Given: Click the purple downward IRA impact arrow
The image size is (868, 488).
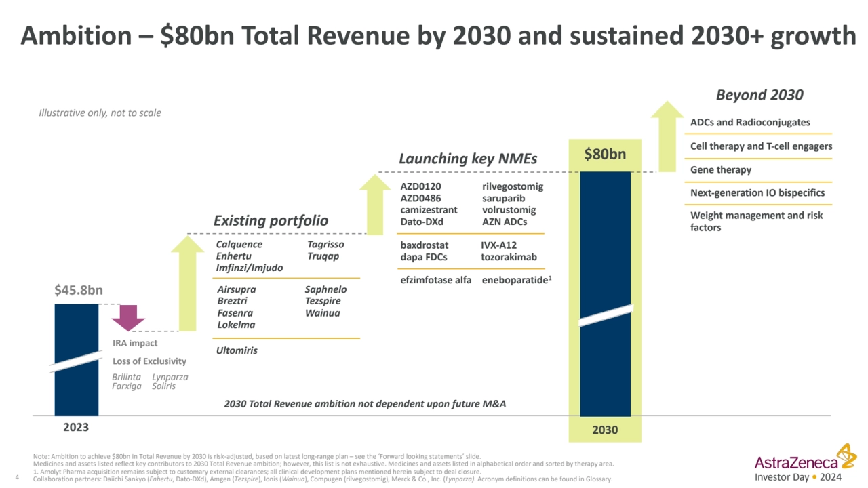Looking at the screenshot, I should (x=128, y=318).
